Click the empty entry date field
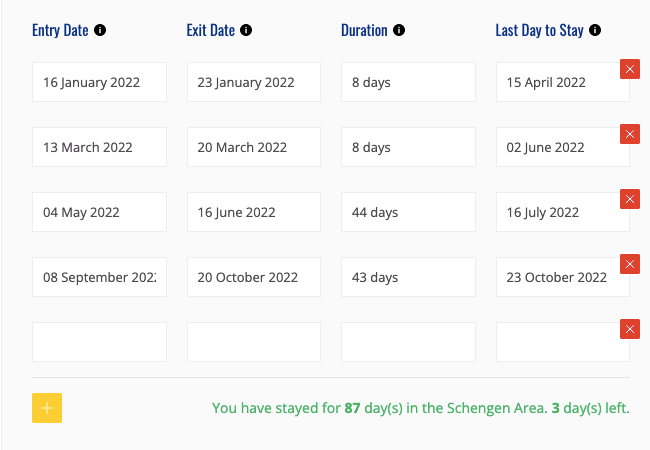The height and width of the screenshot is (450, 650). (99, 342)
